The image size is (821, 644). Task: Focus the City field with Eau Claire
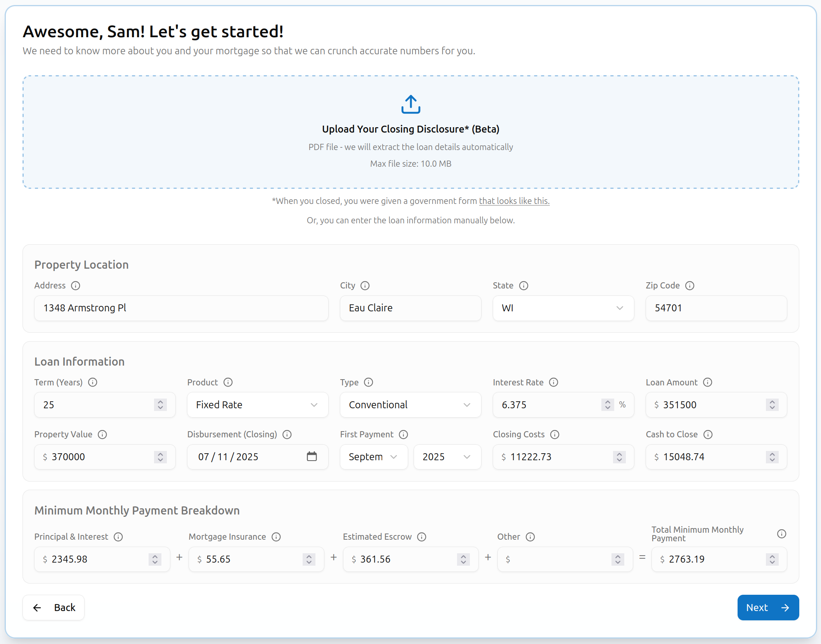[410, 308]
